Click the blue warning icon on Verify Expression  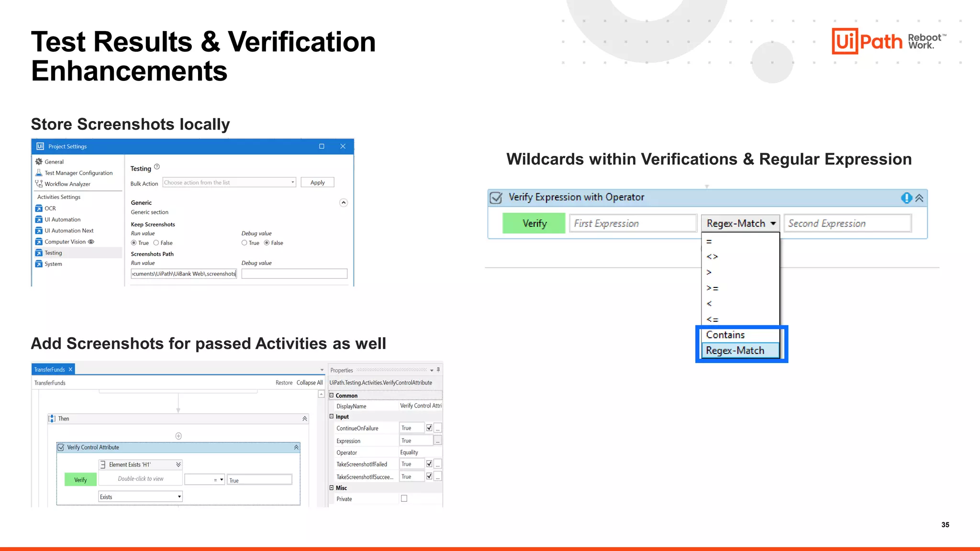coord(906,198)
